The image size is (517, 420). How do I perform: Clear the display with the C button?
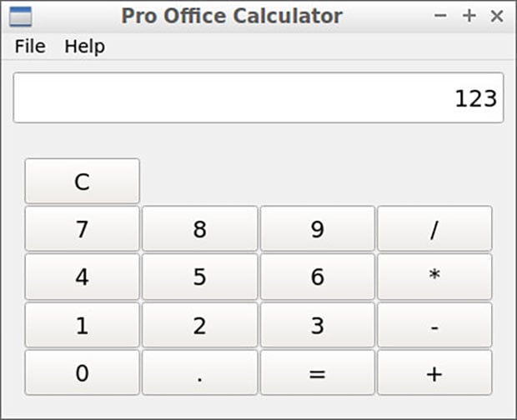pyautogui.click(x=82, y=181)
